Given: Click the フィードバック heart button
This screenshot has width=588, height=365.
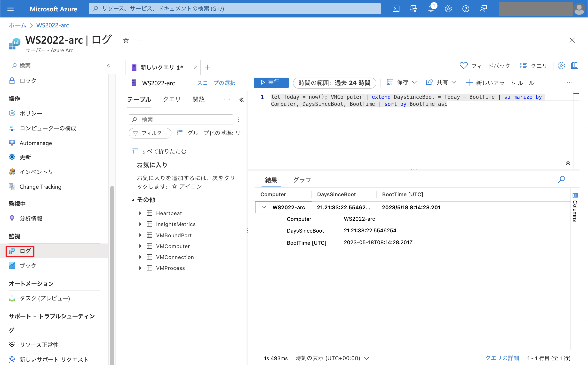Looking at the screenshot, I should coord(485,66).
